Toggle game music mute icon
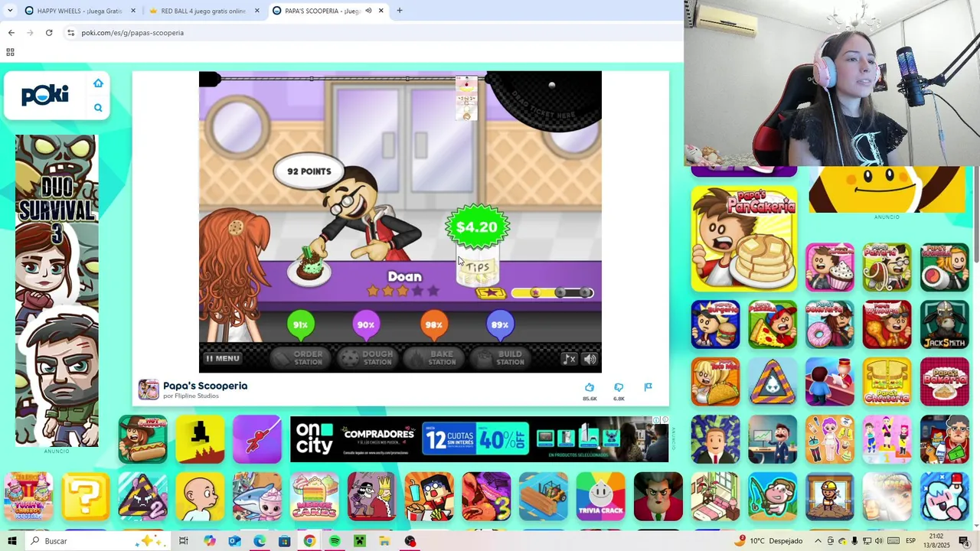 pyautogui.click(x=569, y=359)
